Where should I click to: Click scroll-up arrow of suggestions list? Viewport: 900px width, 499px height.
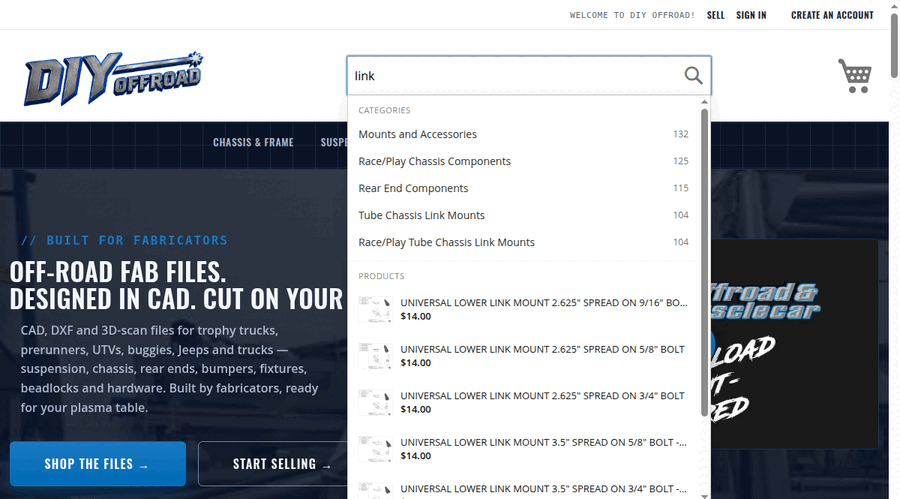(704, 102)
